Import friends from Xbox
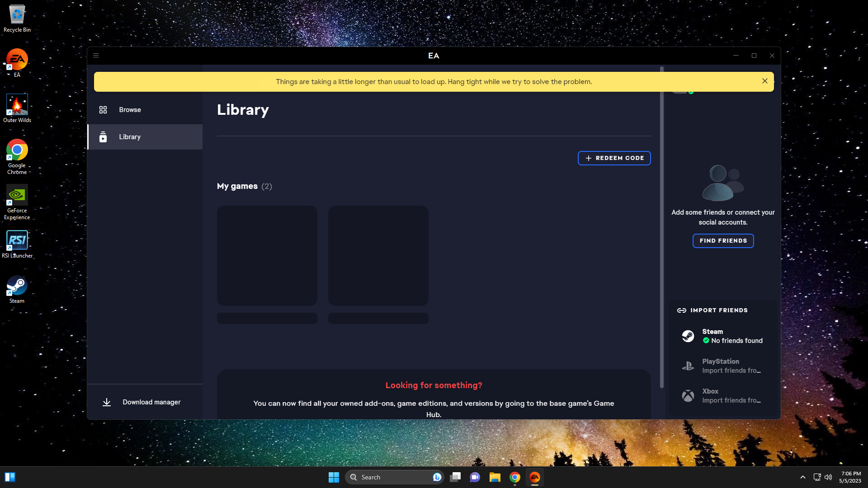868x488 pixels. click(x=723, y=396)
